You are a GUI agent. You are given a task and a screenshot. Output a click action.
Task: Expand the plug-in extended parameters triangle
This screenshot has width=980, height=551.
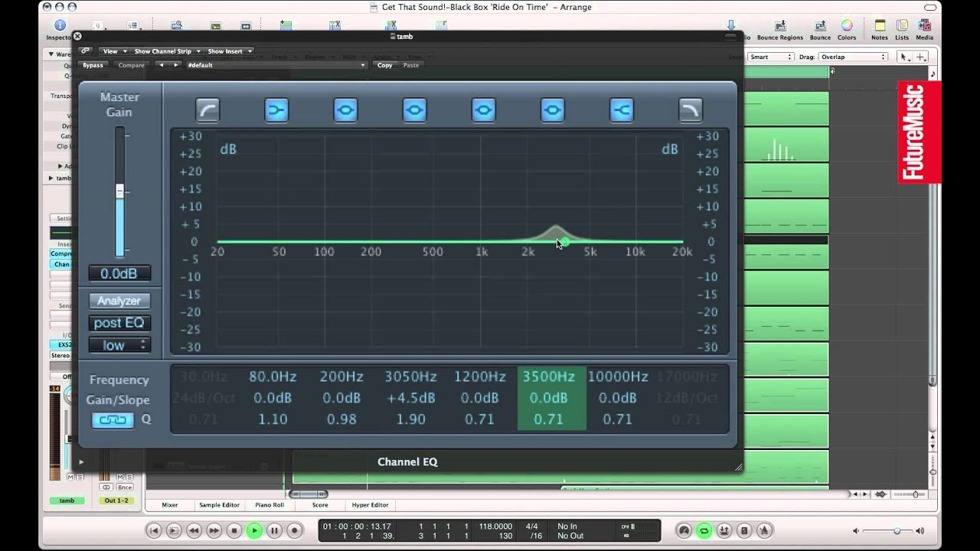81,461
